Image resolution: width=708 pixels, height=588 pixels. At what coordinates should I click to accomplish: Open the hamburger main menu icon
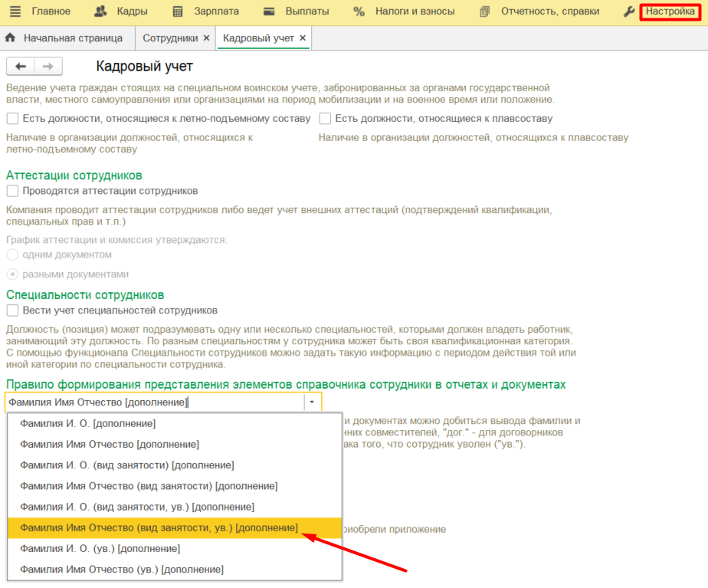[x=15, y=11]
